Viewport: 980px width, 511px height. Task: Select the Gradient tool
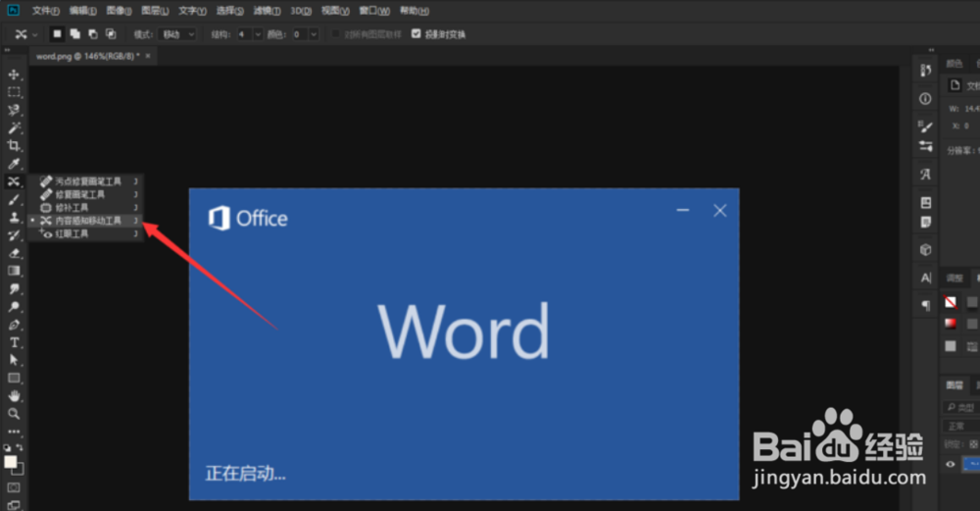[x=14, y=271]
